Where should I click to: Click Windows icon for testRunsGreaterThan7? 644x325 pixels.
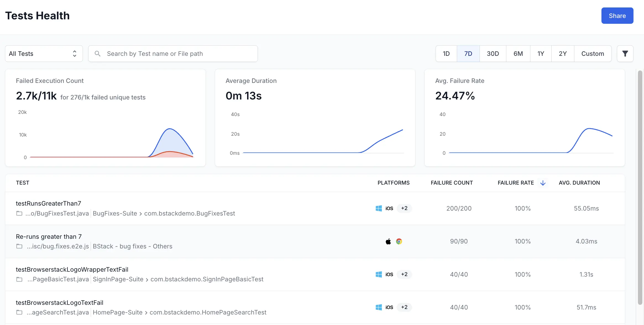coord(379,208)
